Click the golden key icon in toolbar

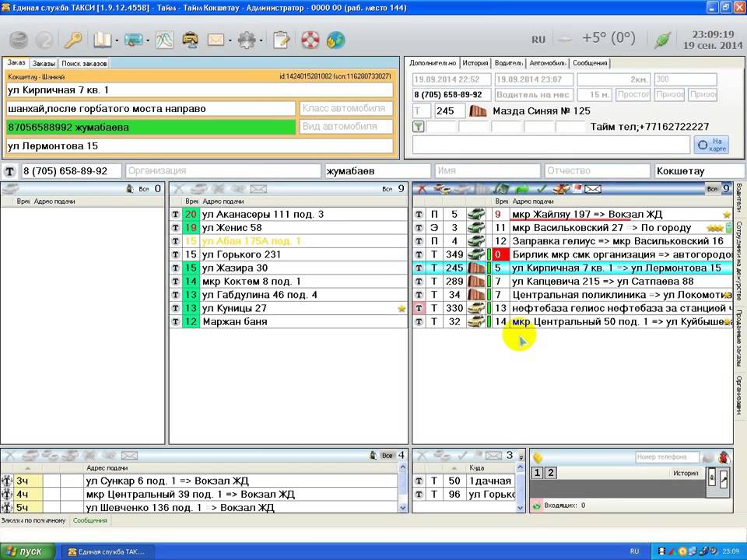pos(73,40)
